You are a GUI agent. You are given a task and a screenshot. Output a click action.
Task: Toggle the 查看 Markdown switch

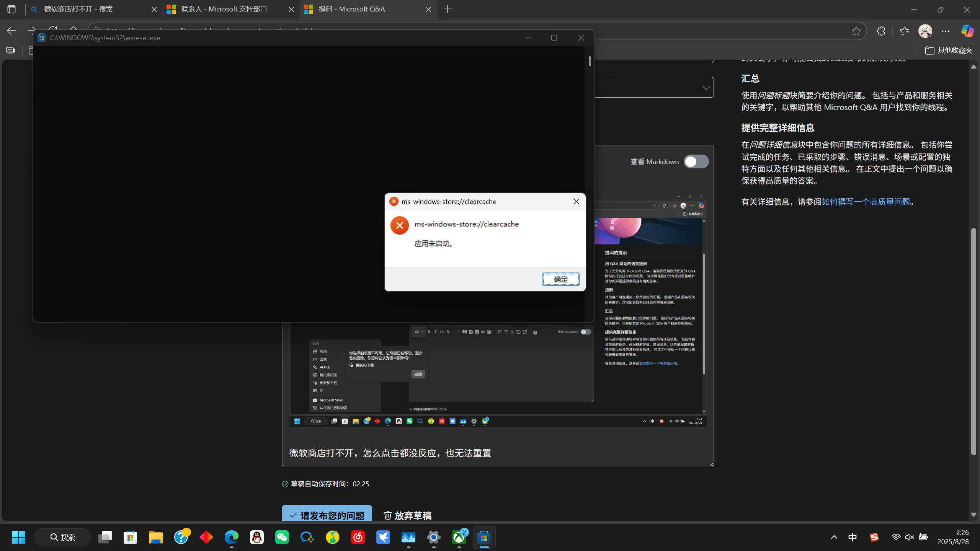(696, 161)
